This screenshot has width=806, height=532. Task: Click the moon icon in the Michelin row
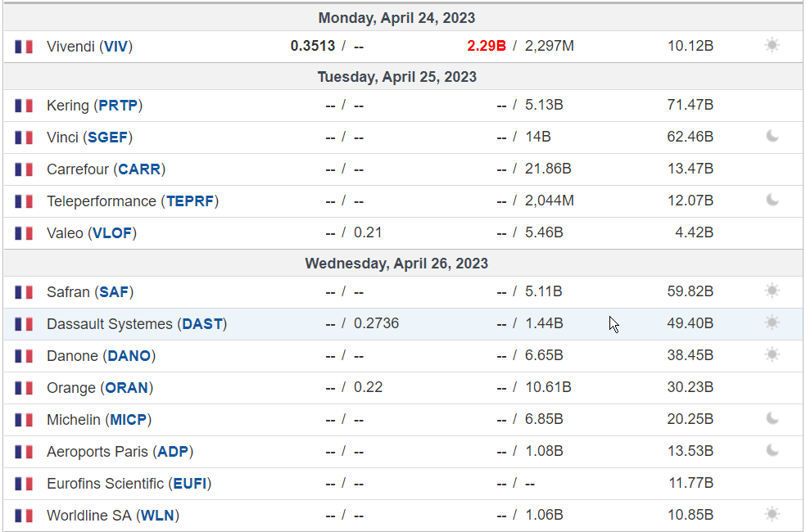[x=772, y=418]
